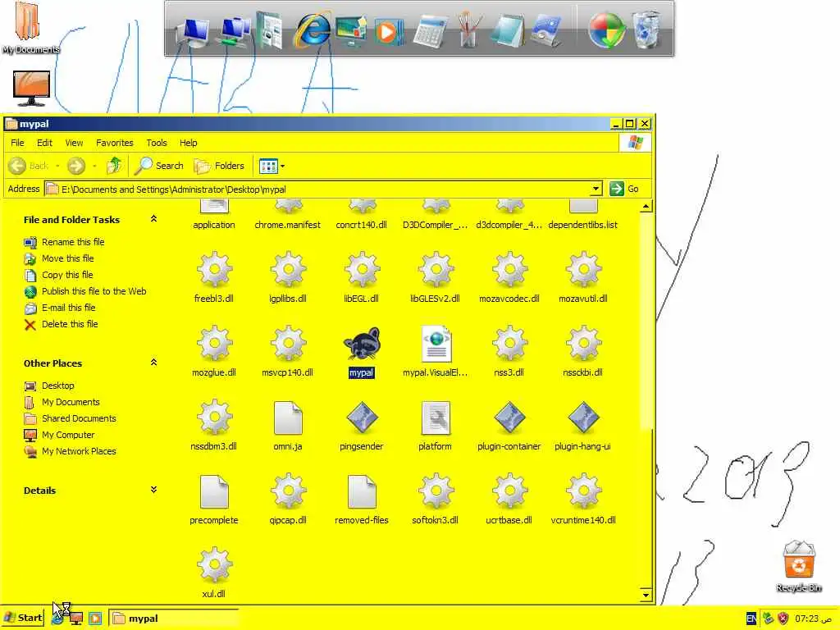Viewport: 840px width, 630px height.
Task: Select the xul.dll file icon
Action: (214, 565)
